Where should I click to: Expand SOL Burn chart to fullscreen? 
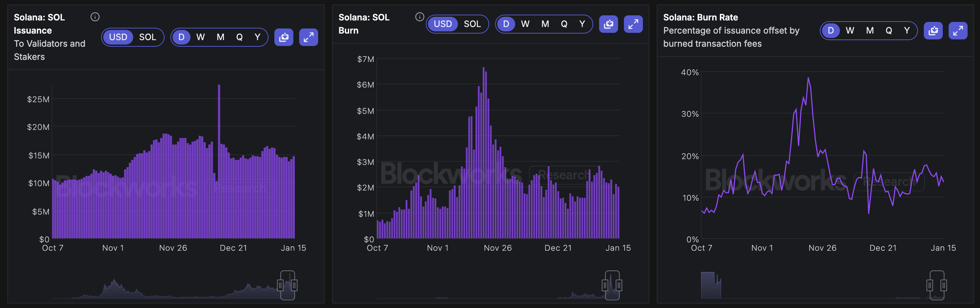coord(633,24)
